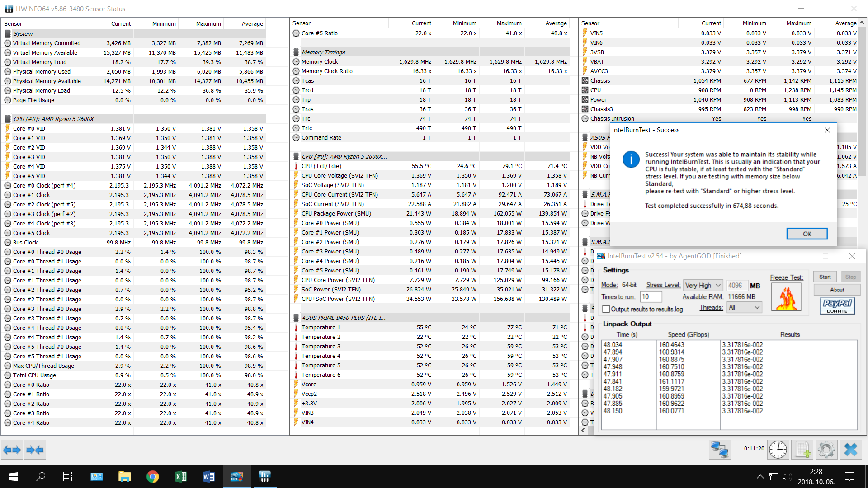Screen dimensions: 868x488
Task: Click the Freeze Test flame image
Action: 787,297
